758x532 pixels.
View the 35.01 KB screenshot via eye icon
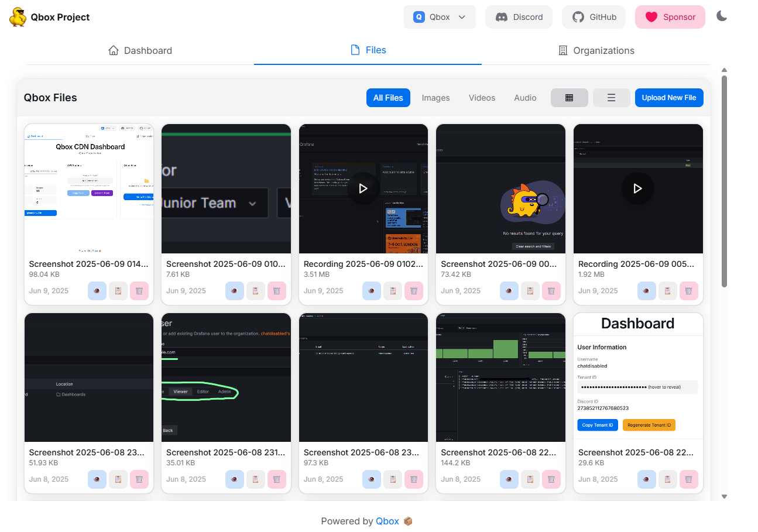coord(235,479)
